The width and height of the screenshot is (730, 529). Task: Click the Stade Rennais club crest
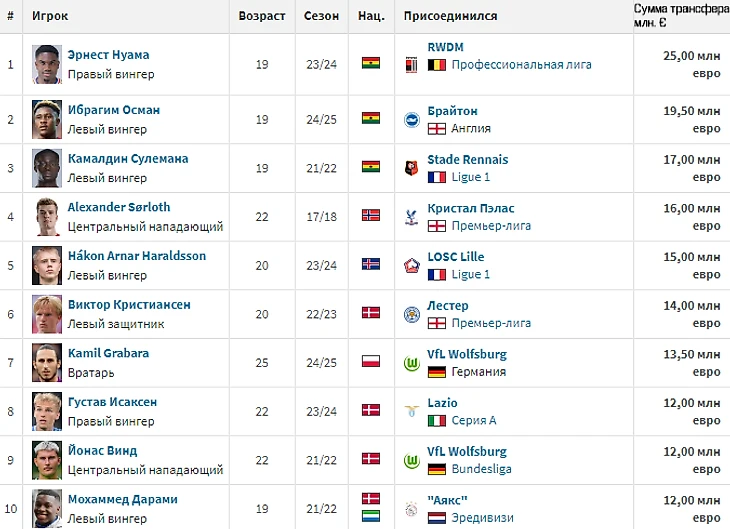[410, 168]
